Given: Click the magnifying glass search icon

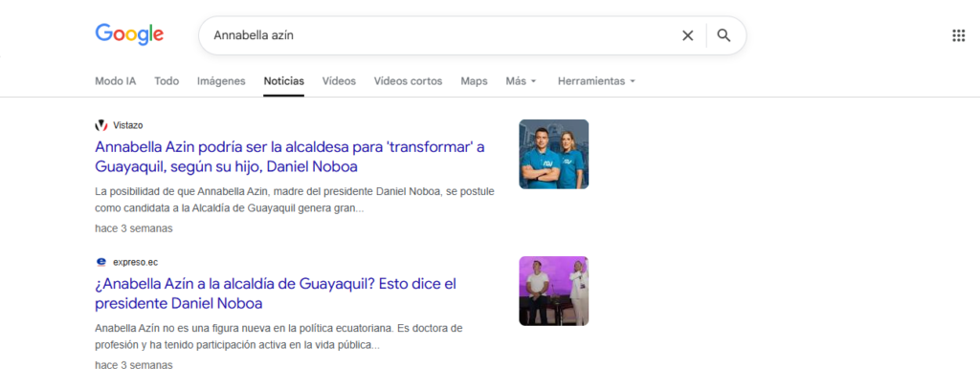Looking at the screenshot, I should tap(724, 35).
